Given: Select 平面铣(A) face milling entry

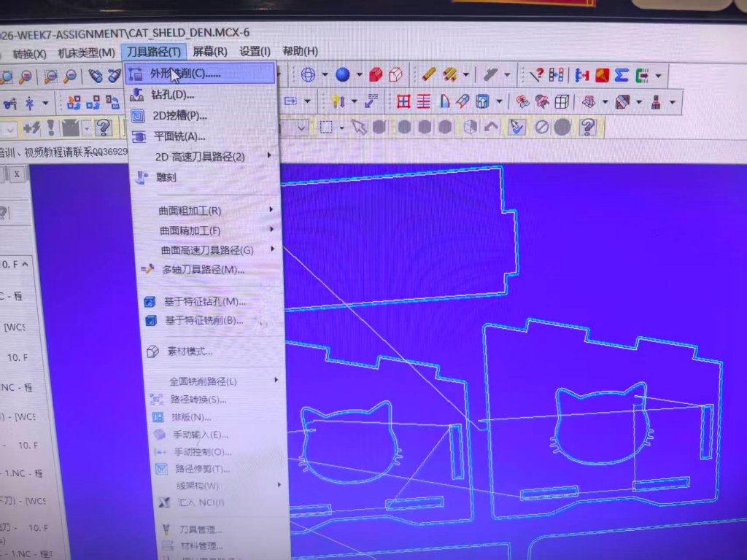Looking at the screenshot, I should coord(204,136).
